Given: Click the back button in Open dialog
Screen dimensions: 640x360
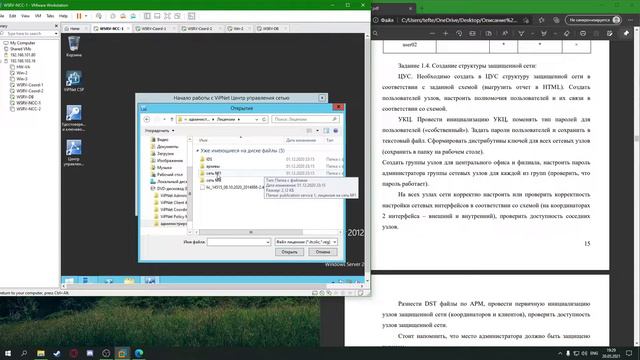Looking at the screenshot, I should click(x=147, y=119).
